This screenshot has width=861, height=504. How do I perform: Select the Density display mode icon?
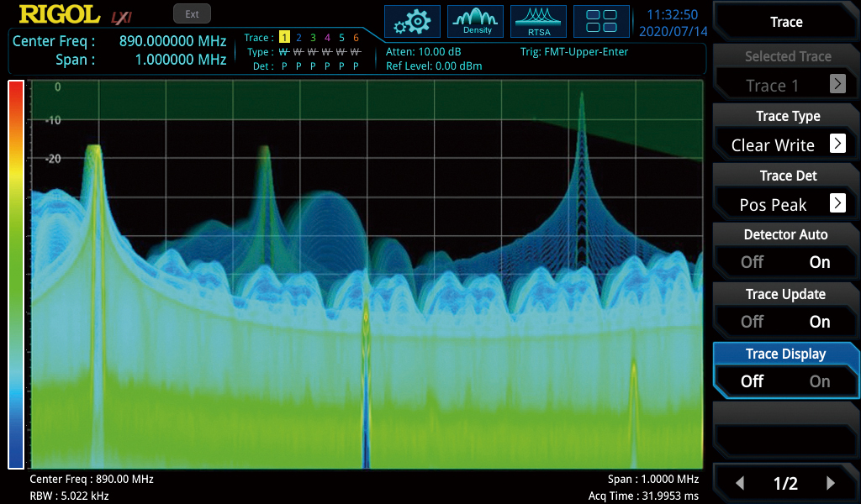pos(476,21)
